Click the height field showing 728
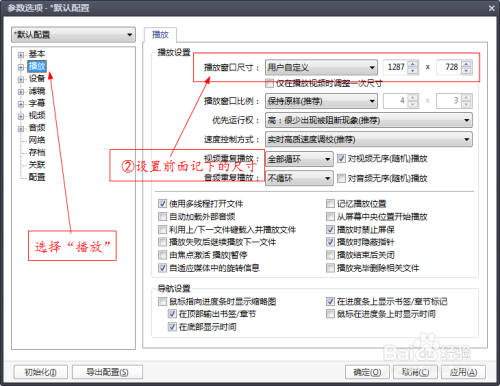The image size is (500, 386). pos(449,67)
